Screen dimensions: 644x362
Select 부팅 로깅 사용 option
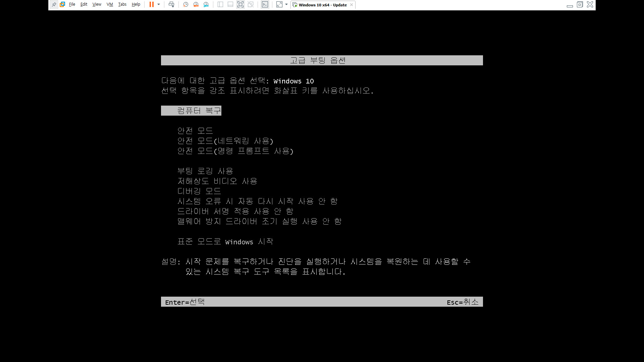click(205, 171)
